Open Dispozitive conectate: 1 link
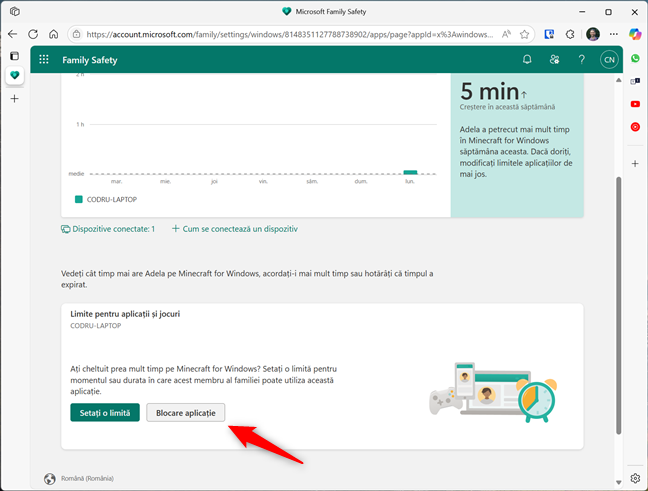The height and width of the screenshot is (491, 648). (108, 229)
